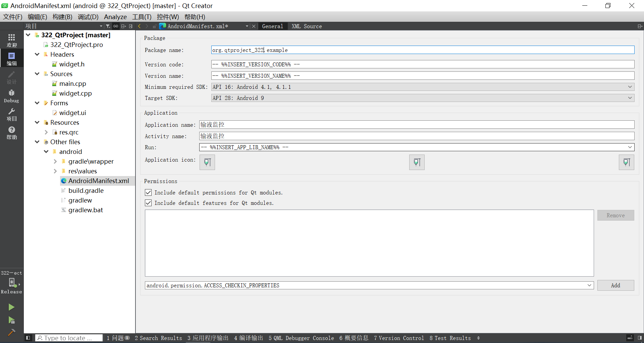
Task: Focus the Package name field
Action: (x=423, y=50)
